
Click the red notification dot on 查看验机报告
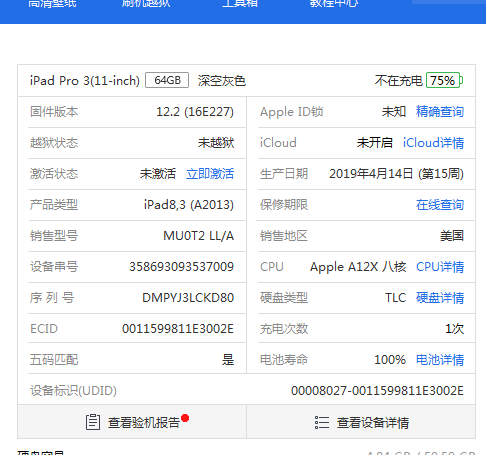tap(185, 418)
